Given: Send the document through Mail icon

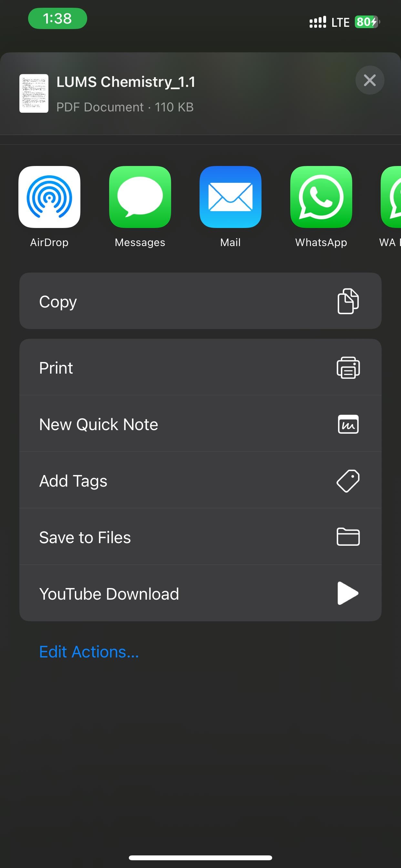Looking at the screenshot, I should click(x=231, y=197).
